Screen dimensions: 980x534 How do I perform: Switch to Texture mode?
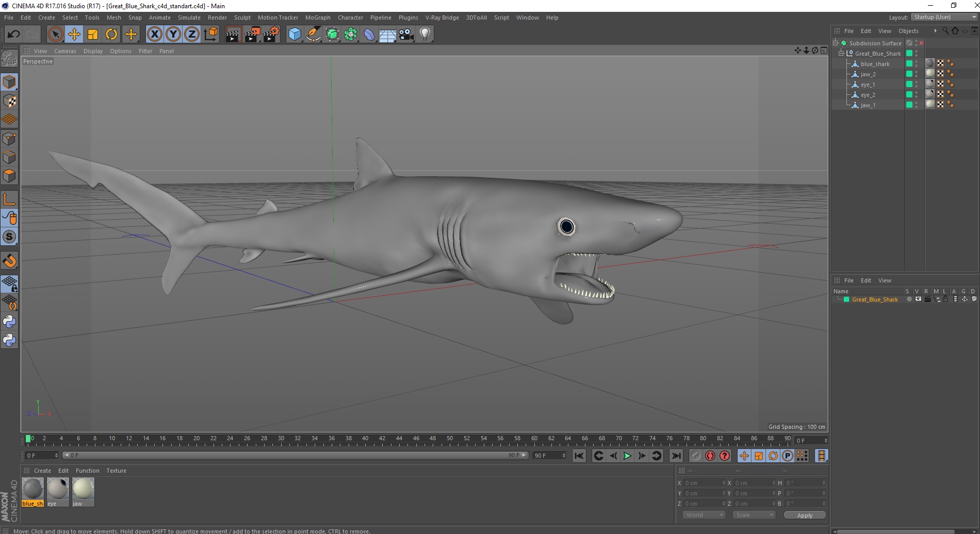9,101
